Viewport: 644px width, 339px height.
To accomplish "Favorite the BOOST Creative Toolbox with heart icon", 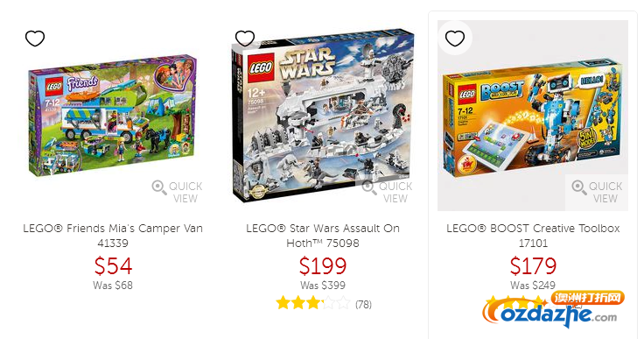I will 455,39.
